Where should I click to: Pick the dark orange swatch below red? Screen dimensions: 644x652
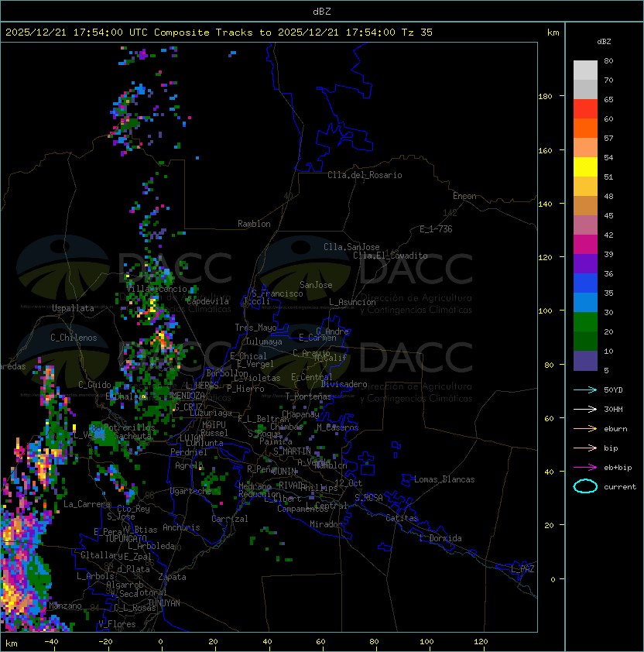point(585,128)
